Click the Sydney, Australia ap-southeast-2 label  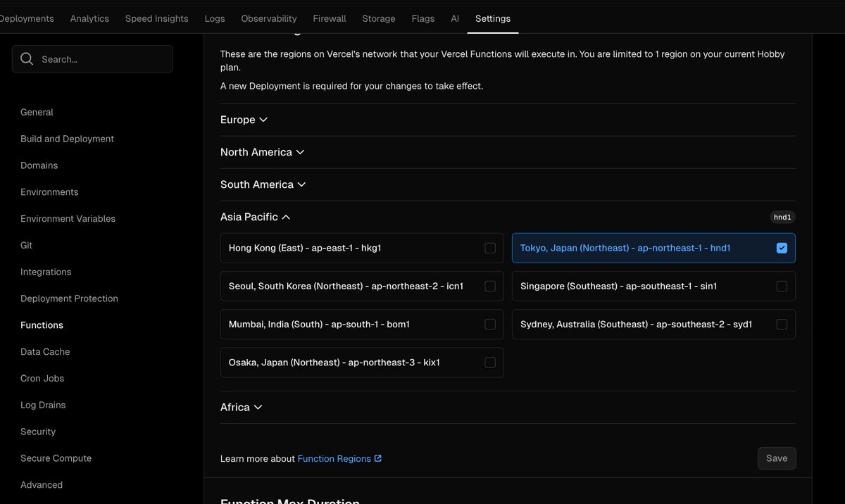637,325
